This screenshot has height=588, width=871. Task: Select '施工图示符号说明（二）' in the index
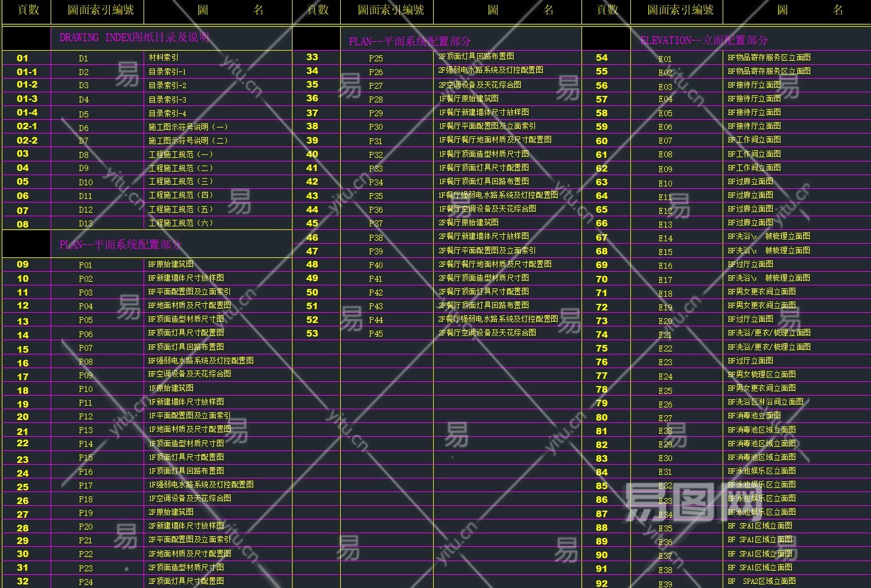pos(188,141)
